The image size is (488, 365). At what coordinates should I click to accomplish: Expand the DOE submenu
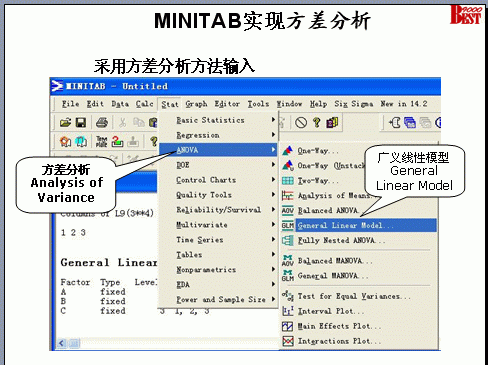point(218,165)
